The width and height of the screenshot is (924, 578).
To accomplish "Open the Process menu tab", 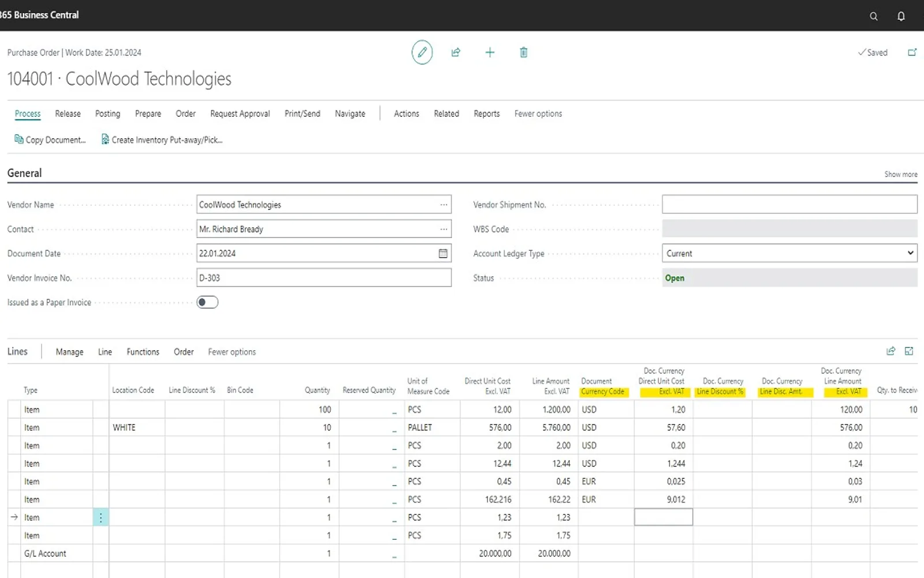I will point(28,114).
